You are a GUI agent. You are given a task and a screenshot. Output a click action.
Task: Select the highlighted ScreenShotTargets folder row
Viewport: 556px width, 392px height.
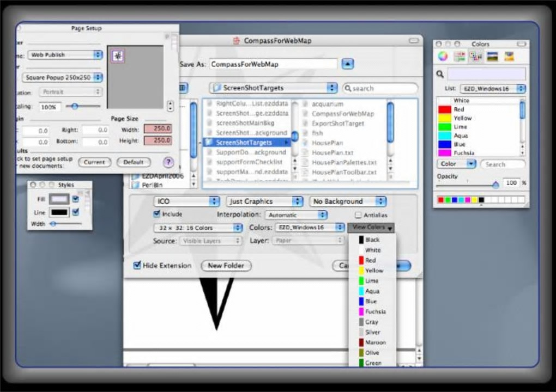[x=247, y=142]
